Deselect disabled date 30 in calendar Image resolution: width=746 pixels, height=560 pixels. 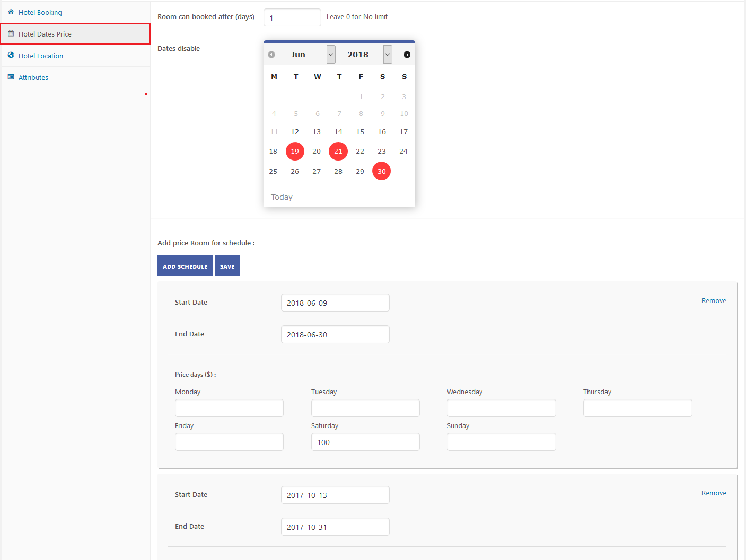(382, 171)
